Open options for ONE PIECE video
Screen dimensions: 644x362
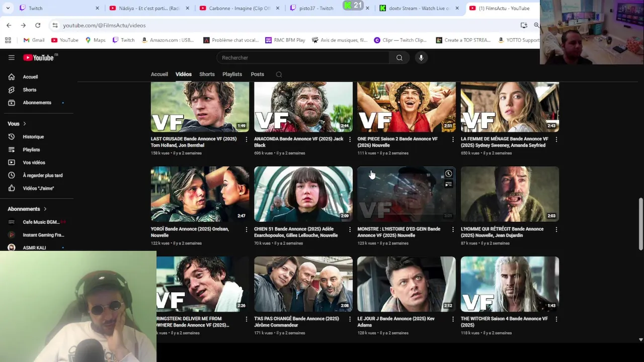(453, 139)
